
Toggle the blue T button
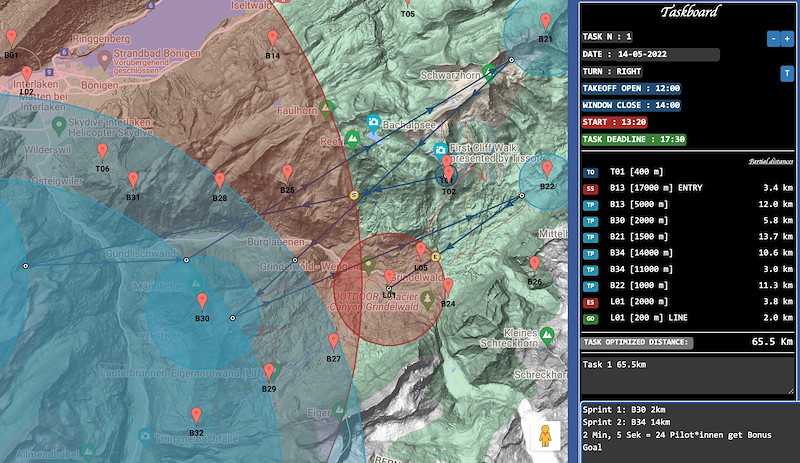(x=787, y=72)
